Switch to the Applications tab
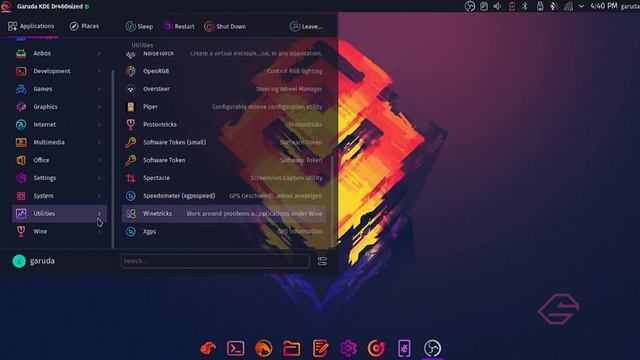Screen dimensions: 640x360 (31, 26)
